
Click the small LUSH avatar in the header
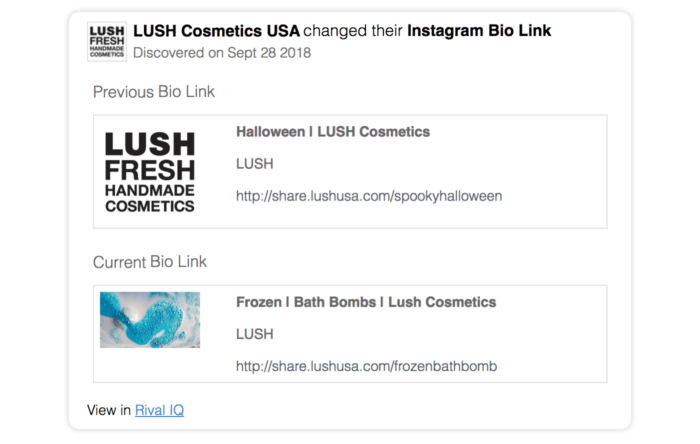pyautogui.click(x=107, y=41)
